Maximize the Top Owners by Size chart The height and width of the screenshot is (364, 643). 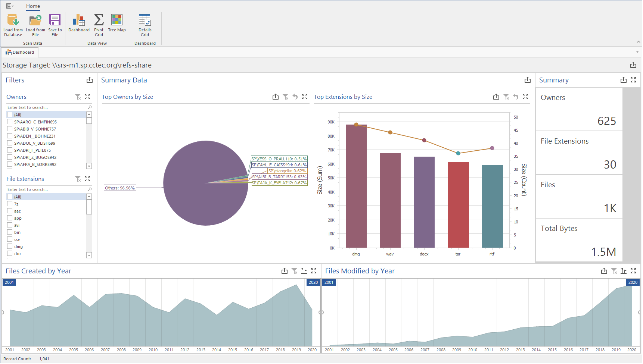click(x=305, y=97)
